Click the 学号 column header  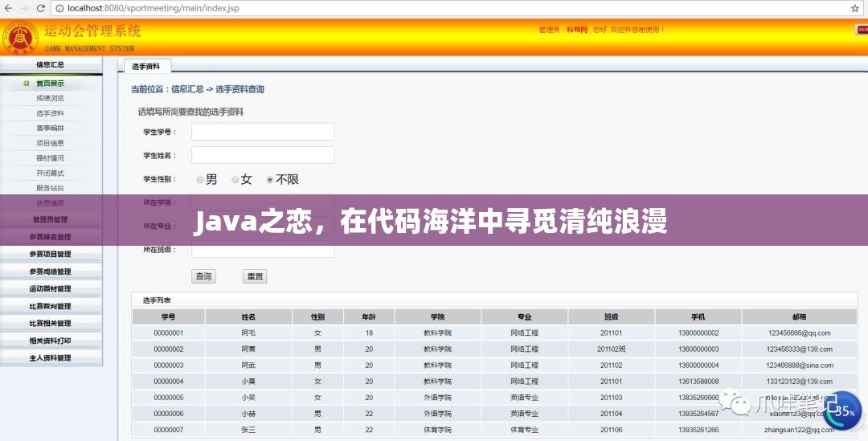coord(169,317)
